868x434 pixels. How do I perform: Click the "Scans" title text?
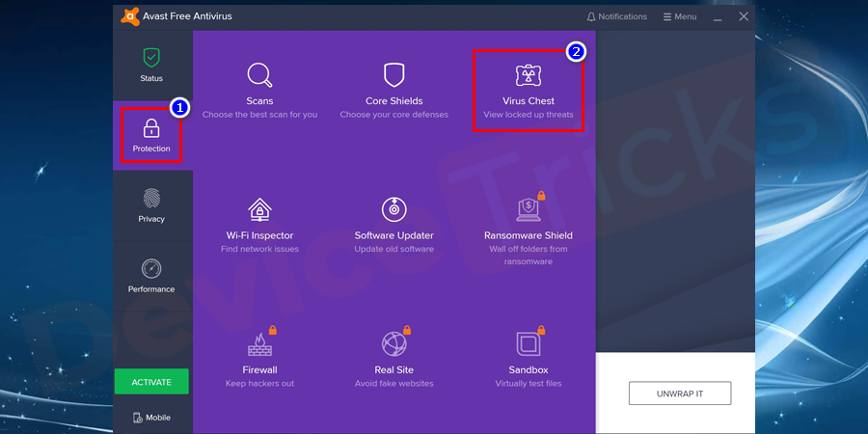(x=259, y=101)
